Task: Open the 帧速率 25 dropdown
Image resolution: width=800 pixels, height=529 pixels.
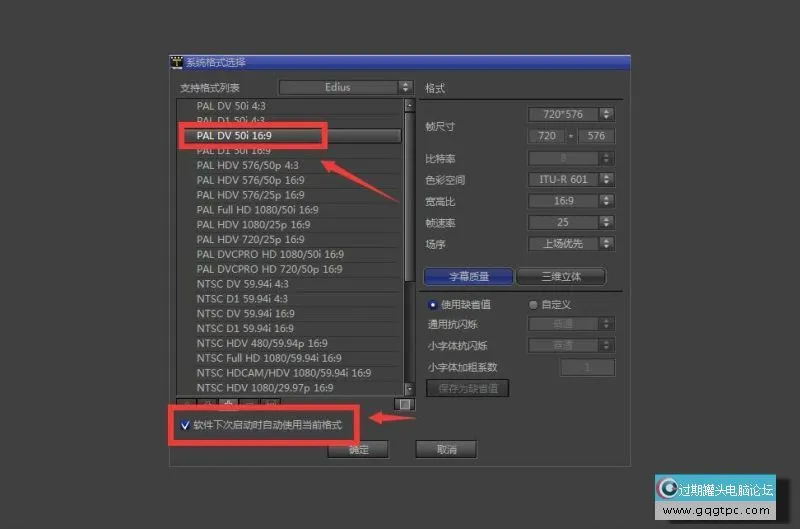Action: click(x=570, y=222)
